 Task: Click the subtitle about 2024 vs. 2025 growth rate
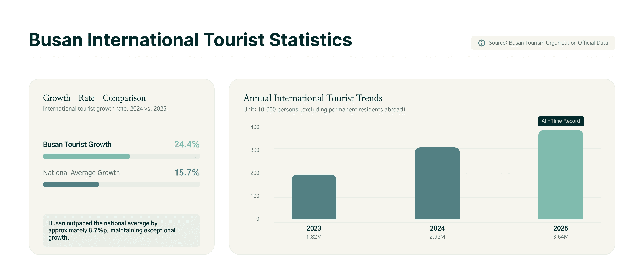(x=104, y=109)
